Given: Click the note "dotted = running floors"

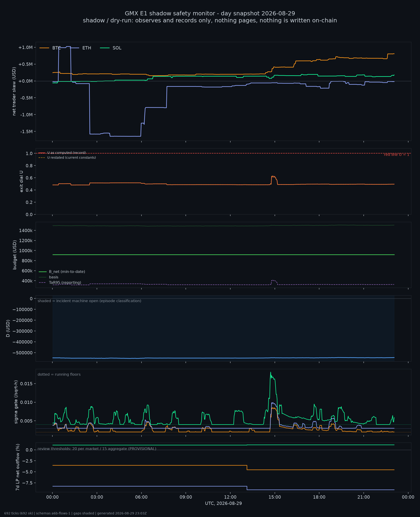Looking at the screenshot, I should pos(59,375).
